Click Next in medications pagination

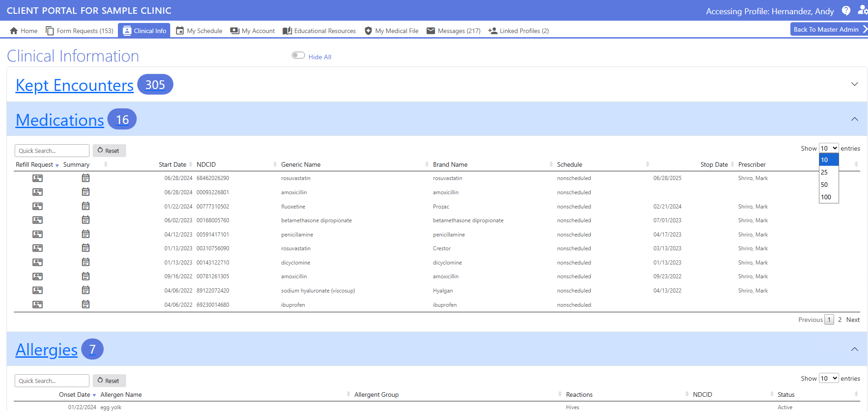pos(853,320)
